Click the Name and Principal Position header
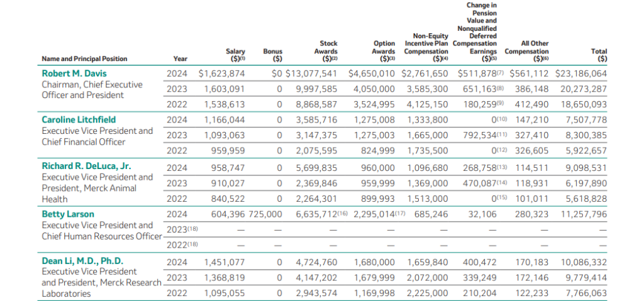 click(x=84, y=59)
